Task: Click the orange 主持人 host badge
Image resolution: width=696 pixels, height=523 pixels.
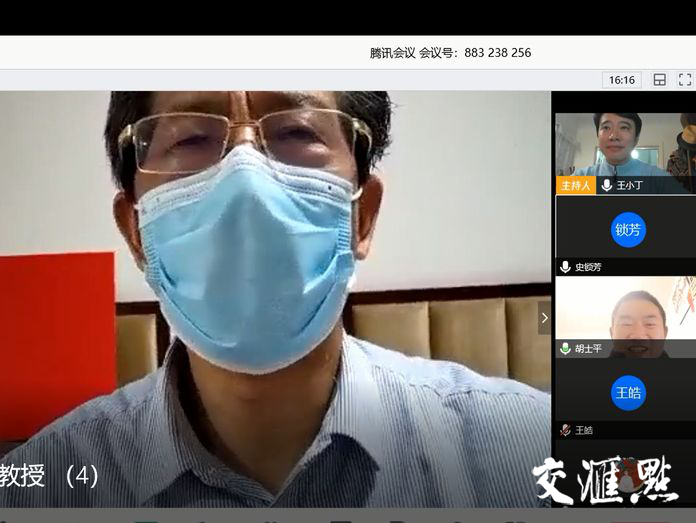Action: pyautogui.click(x=576, y=185)
